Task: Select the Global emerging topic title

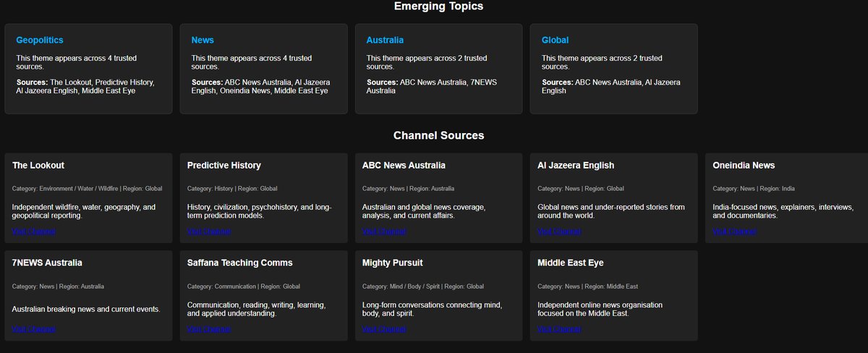Action: (x=556, y=41)
